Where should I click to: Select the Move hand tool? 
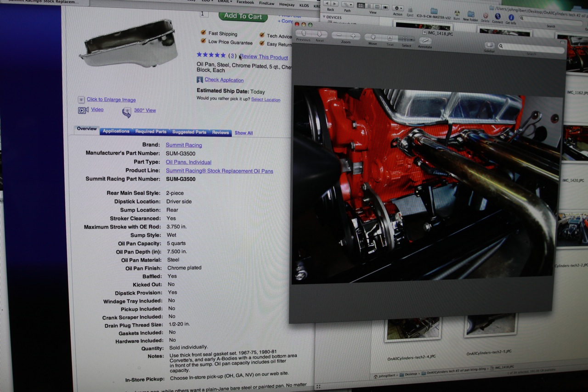[373, 38]
